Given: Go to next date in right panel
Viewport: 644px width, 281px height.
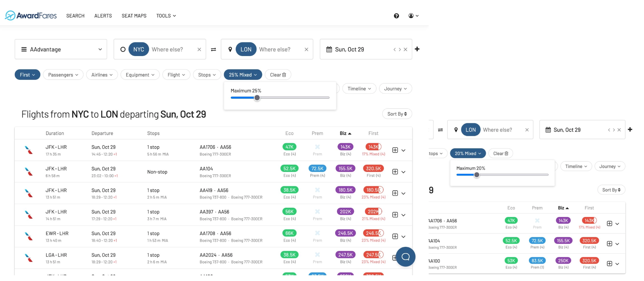Looking at the screenshot, I should click(x=614, y=130).
